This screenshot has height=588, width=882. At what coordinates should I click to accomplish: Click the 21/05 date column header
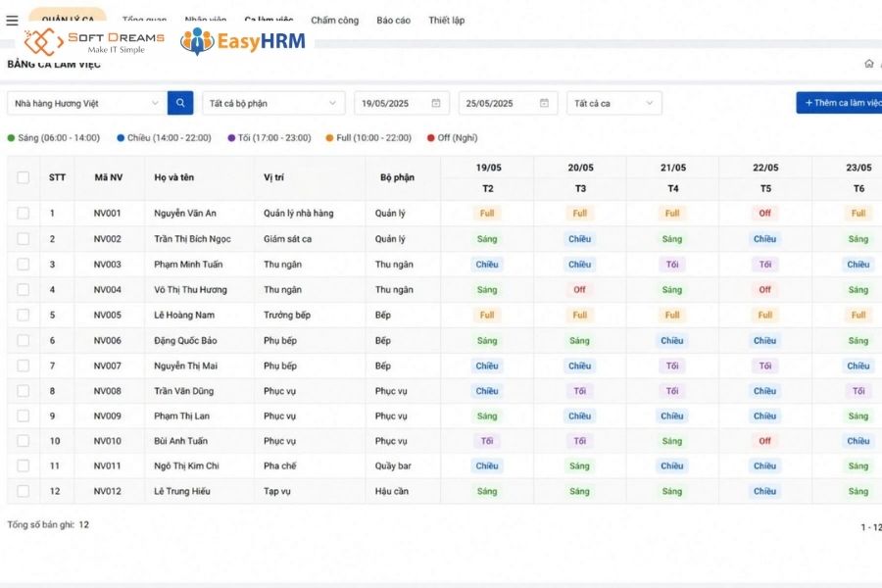click(673, 168)
